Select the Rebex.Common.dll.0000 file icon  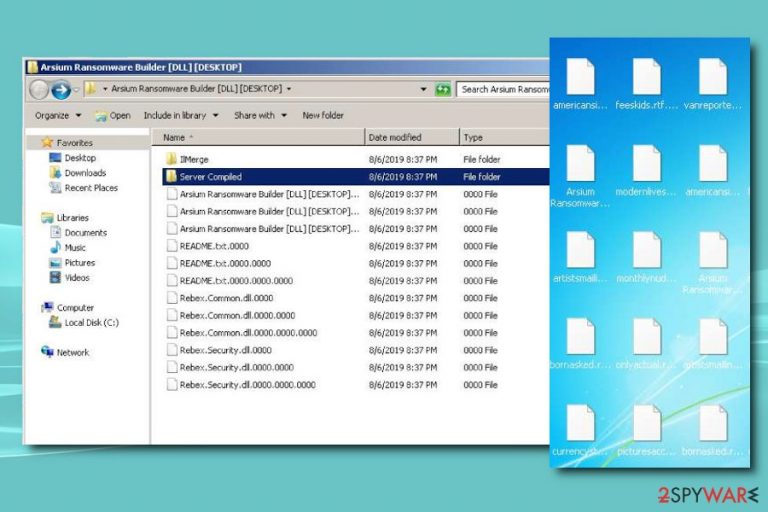click(171, 298)
